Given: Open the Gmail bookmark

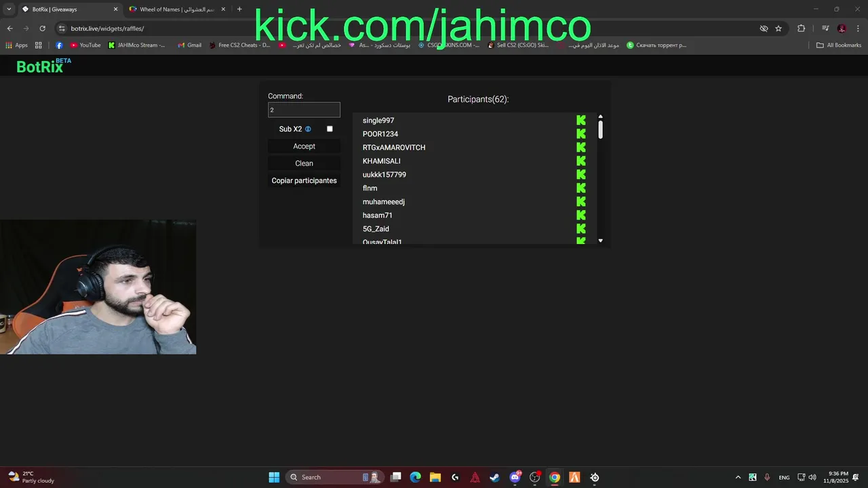Looking at the screenshot, I should pos(189,45).
